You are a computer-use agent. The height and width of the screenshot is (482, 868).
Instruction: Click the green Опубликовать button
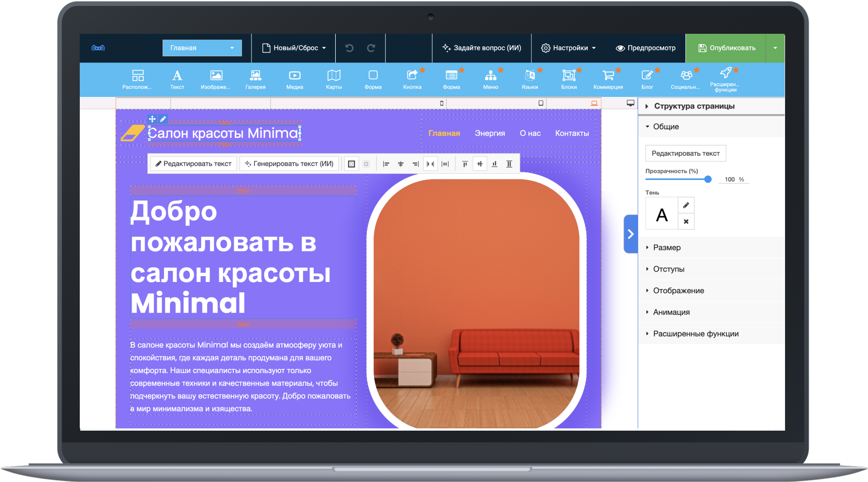coord(726,48)
